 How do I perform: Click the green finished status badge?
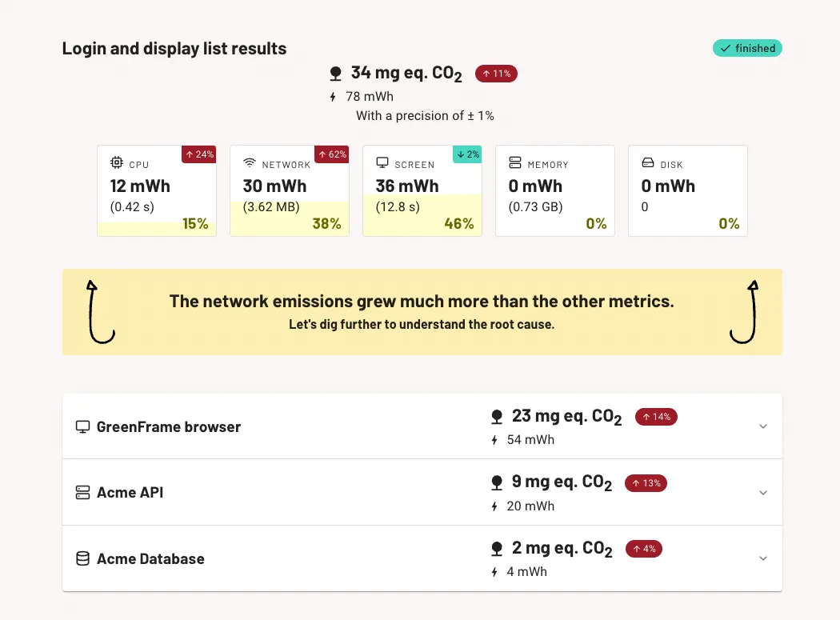coord(747,48)
